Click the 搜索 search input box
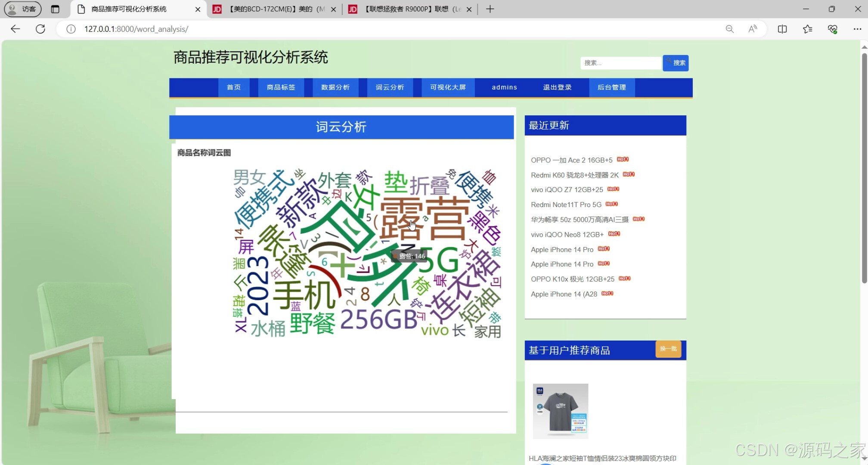This screenshot has width=868, height=465. click(x=620, y=63)
